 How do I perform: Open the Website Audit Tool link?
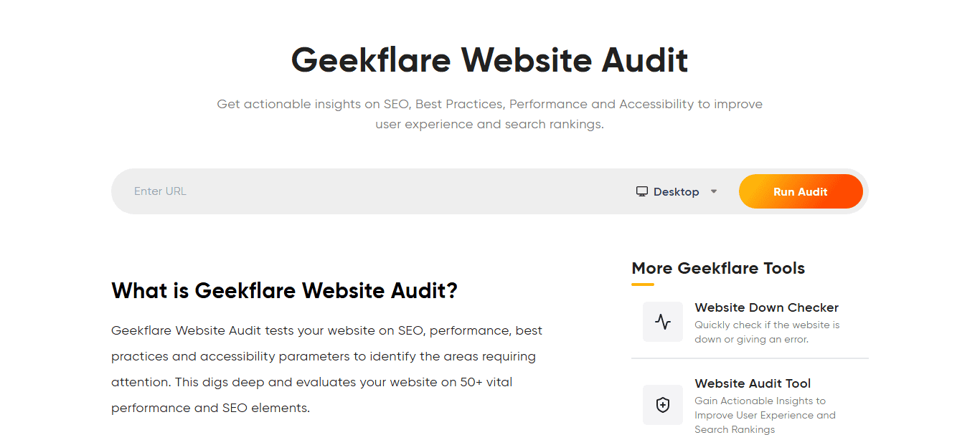[x=753, y=383]
